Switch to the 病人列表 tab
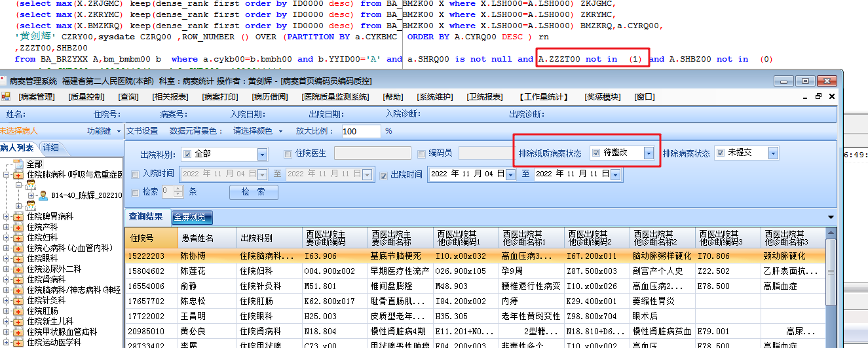 pos(17,147)
